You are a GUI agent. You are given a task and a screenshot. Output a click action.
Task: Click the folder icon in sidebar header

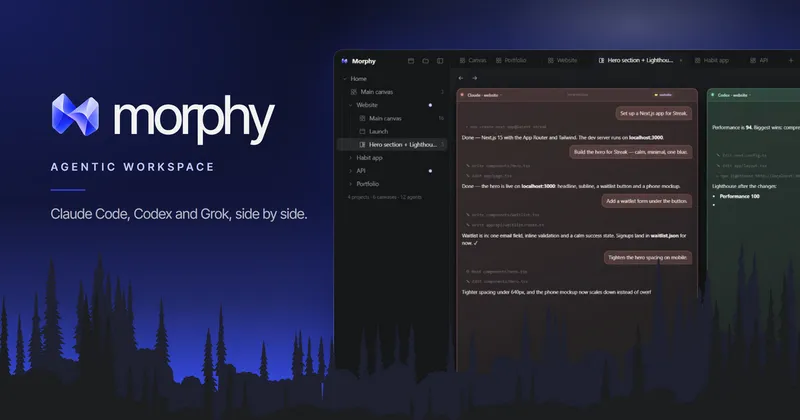[x=426, y=61]
